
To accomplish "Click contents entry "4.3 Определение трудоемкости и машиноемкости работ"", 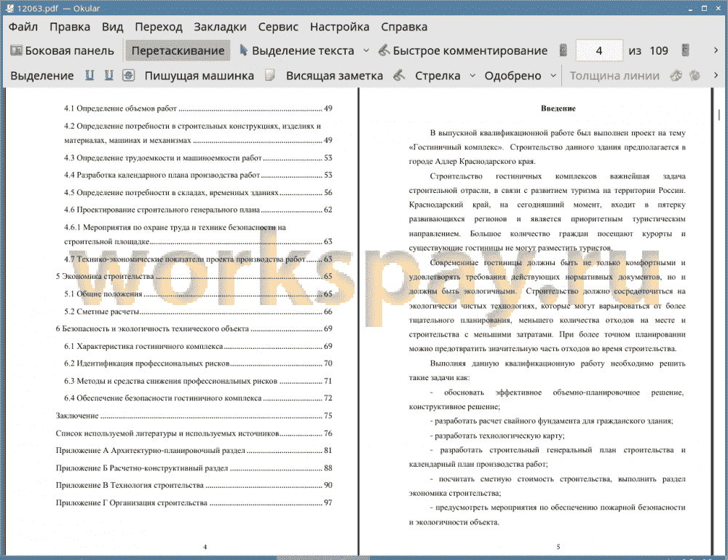I will point(198,158).
